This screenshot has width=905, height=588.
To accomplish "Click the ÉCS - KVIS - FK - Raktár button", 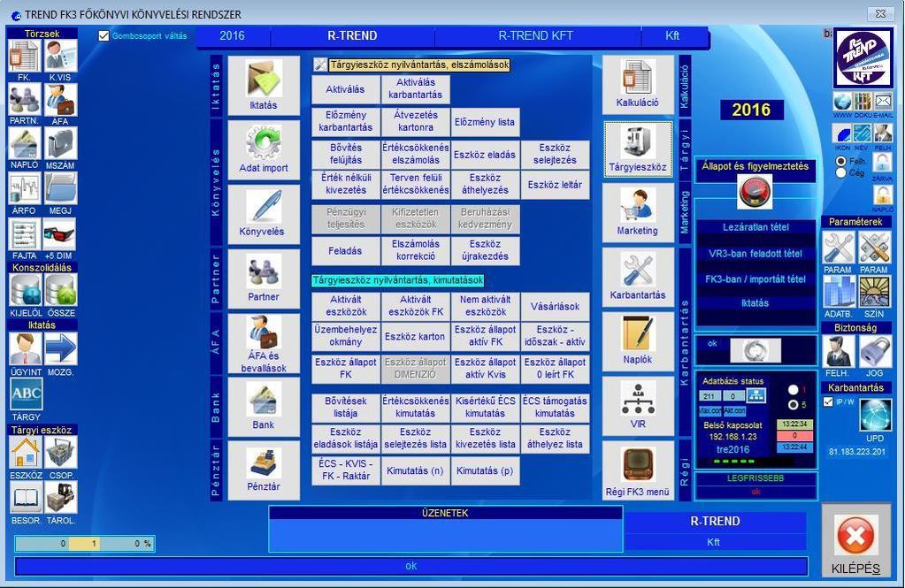I will [x=346, y=471].
